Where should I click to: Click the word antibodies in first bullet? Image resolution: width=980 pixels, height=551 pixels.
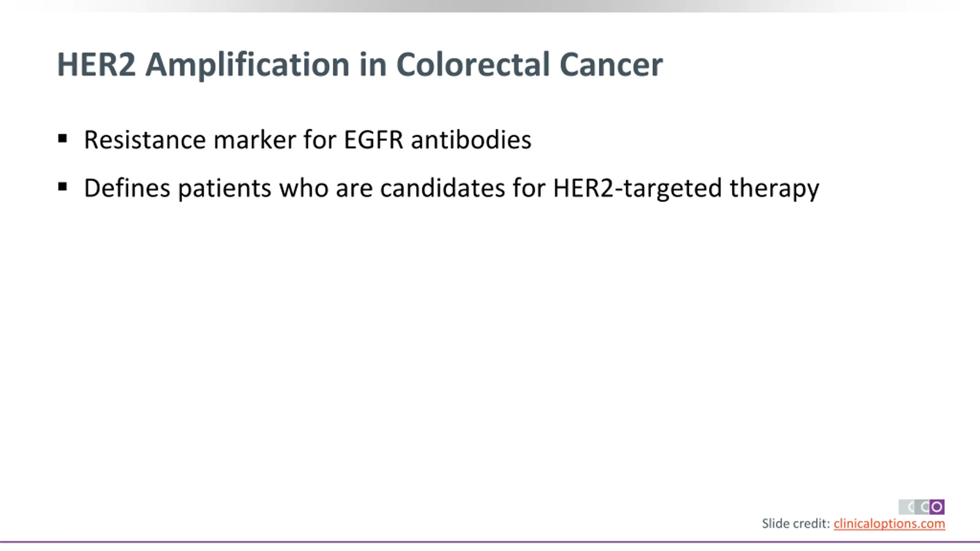tap(471, 140)
